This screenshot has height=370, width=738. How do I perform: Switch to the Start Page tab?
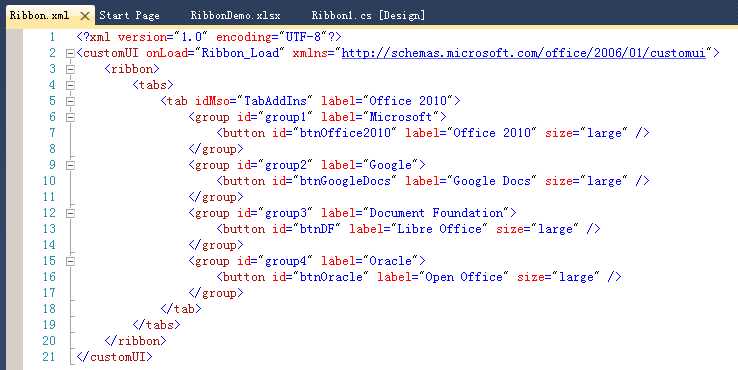pyautogui.click(x=129, y=16)
